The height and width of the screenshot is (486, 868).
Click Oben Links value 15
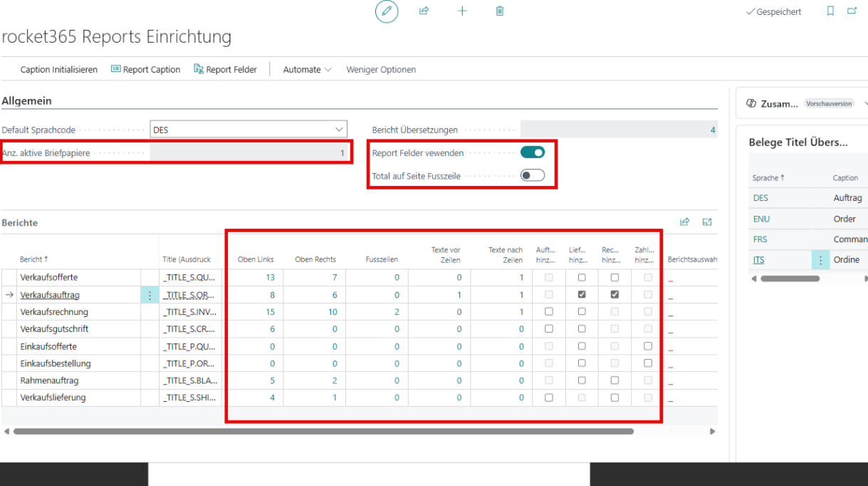(x=270, y=311)
